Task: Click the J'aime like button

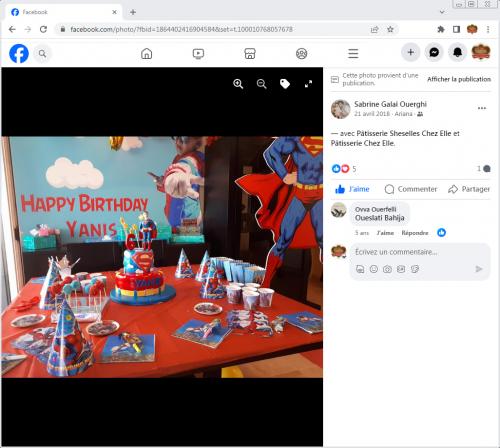Action: [352, 189]
